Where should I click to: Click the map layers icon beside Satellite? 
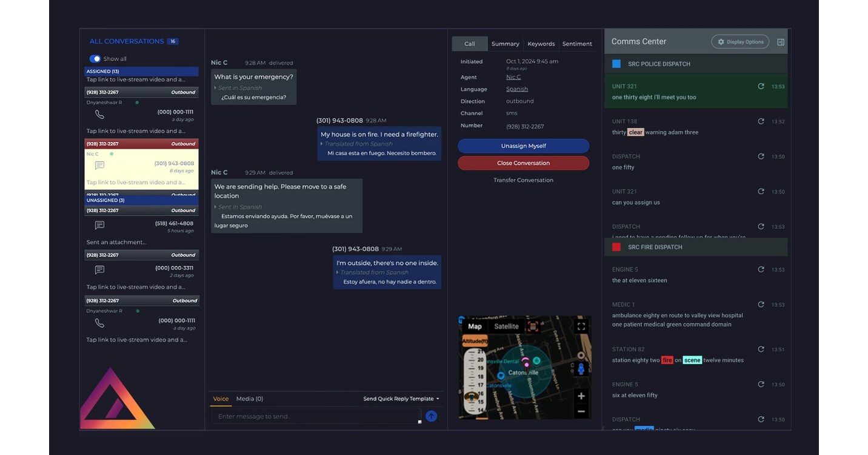click(x=533, y=326)
